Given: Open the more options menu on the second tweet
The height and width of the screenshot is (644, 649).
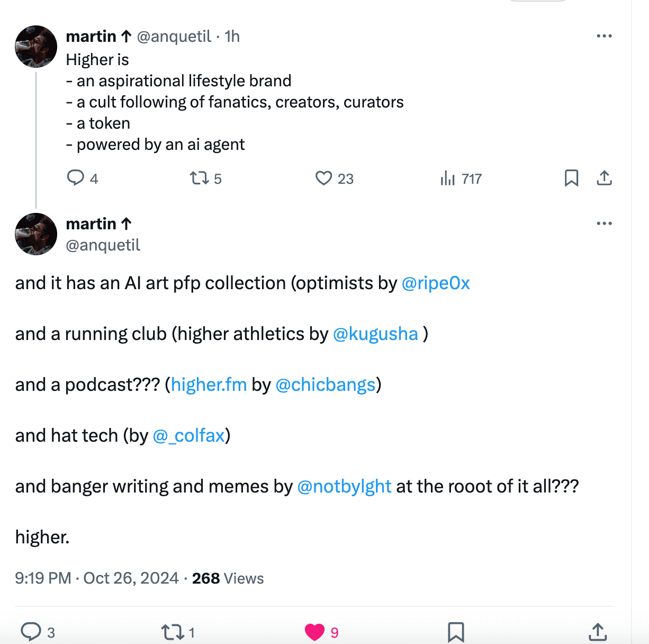Looking at the screenshot, I should [603, 223].
